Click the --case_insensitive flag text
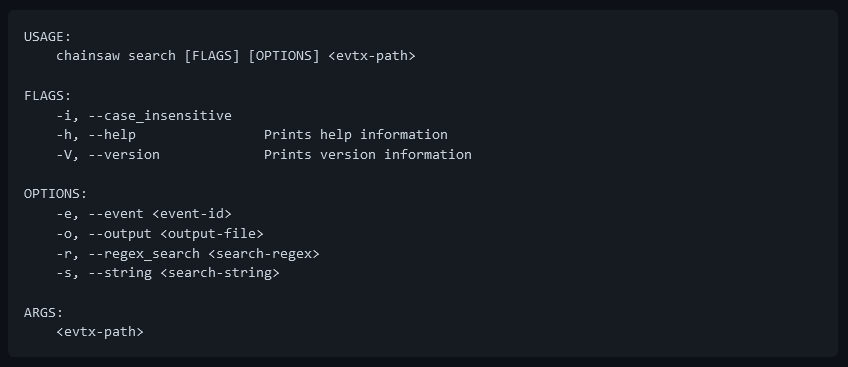The height and width of the screenshot is (367, 848). coord(160,116)
